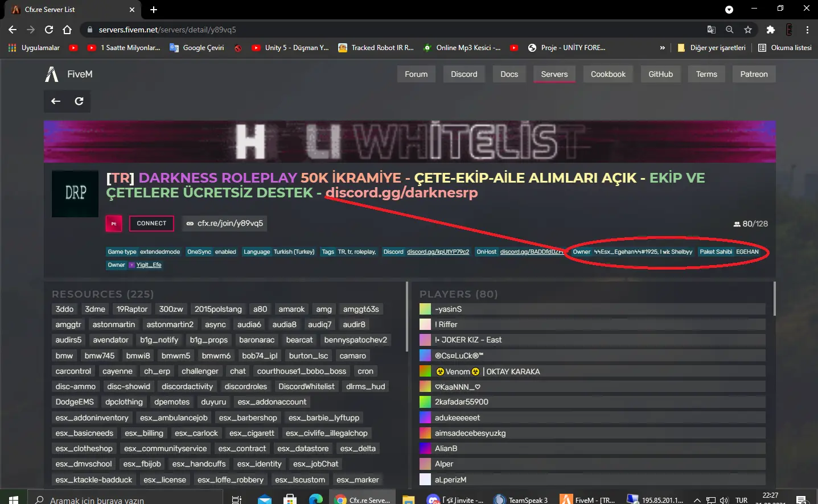Click the zoom indicator in the address bar
Screen dimensions: 818x504
click(730, 30)
